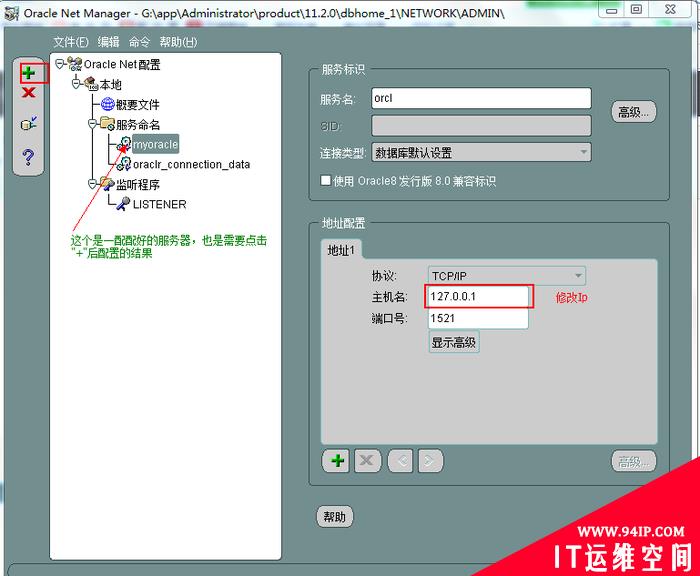The height and width of the screenshot is (576, 700).
Task: Click the 服务名 input field containing orcl
Action: pos(481,98)
